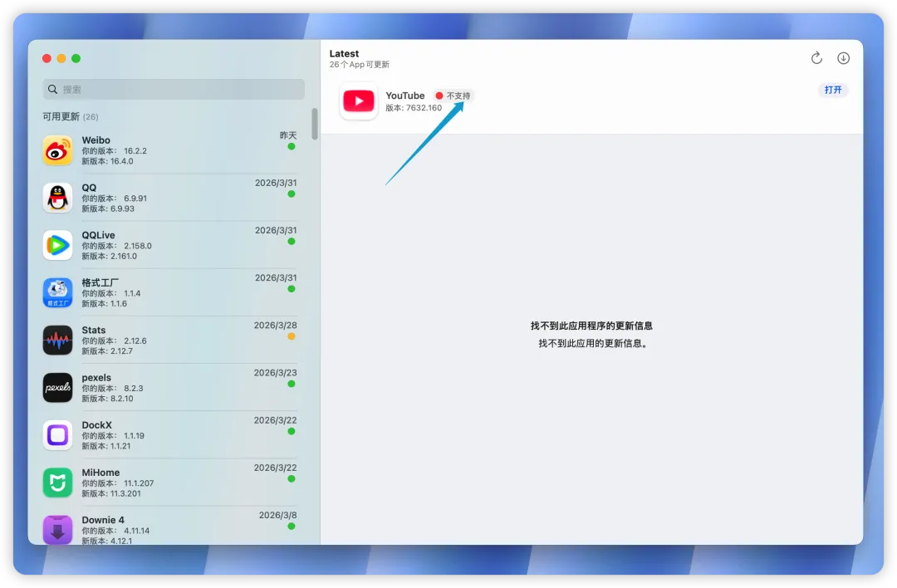This screenshot has width=897, height=588.
Task: Select the Downie 4 row title
Action: coord(103,520)
